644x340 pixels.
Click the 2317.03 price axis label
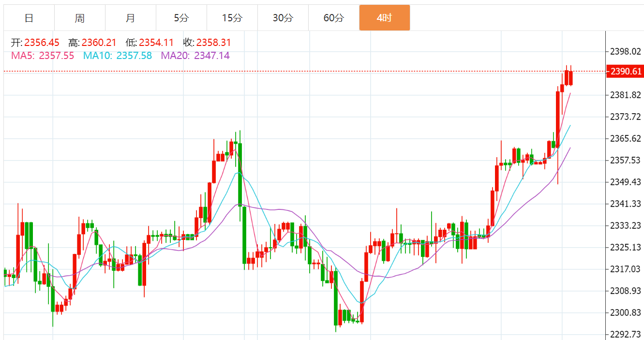click(x=626, y=269)
